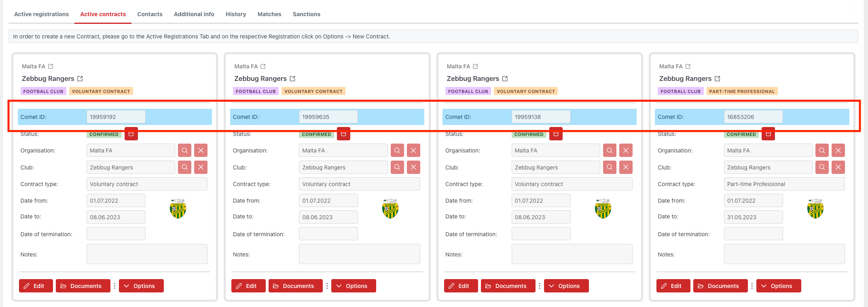
Task: Click search icon beside Club in fourth contract
Action: (822, 167)
